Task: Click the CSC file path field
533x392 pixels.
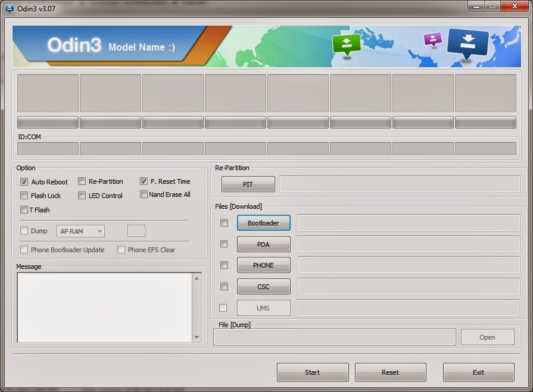Action: 409,287
